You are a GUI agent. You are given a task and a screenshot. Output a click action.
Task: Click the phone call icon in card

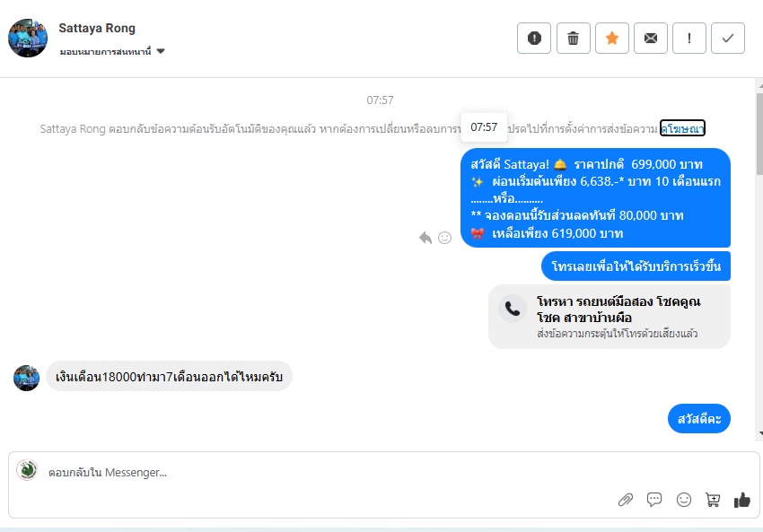point(513,309)
